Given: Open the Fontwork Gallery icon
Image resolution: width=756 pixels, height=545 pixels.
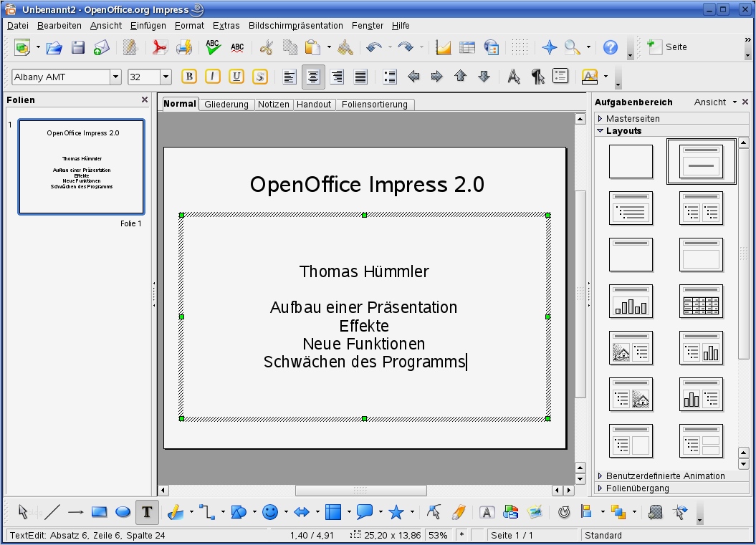Looking at the screenshot, I should [487, 512].
